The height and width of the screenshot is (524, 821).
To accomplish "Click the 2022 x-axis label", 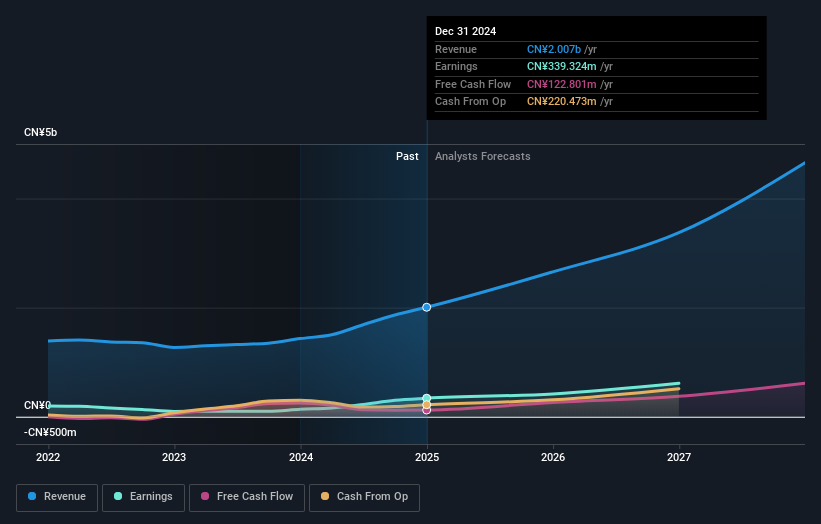I will click(48, 457).
